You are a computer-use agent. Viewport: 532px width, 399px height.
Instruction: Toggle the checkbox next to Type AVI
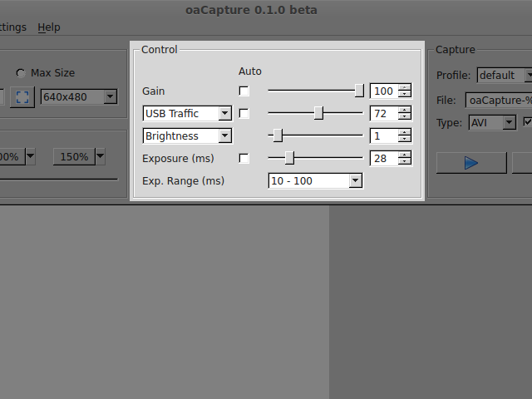pyautogui.click(x=527, y=122)
